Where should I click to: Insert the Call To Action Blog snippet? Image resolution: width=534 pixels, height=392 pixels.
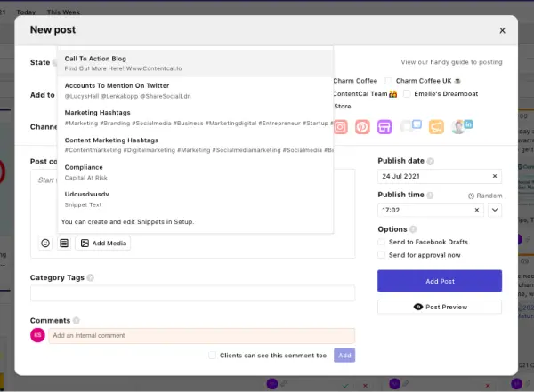click(x=194, y=62)
